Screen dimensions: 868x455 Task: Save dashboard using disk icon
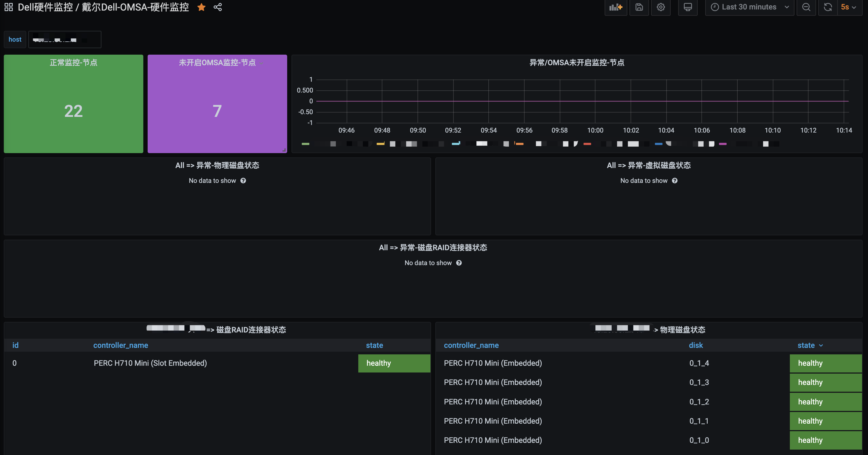pos(639,7)
